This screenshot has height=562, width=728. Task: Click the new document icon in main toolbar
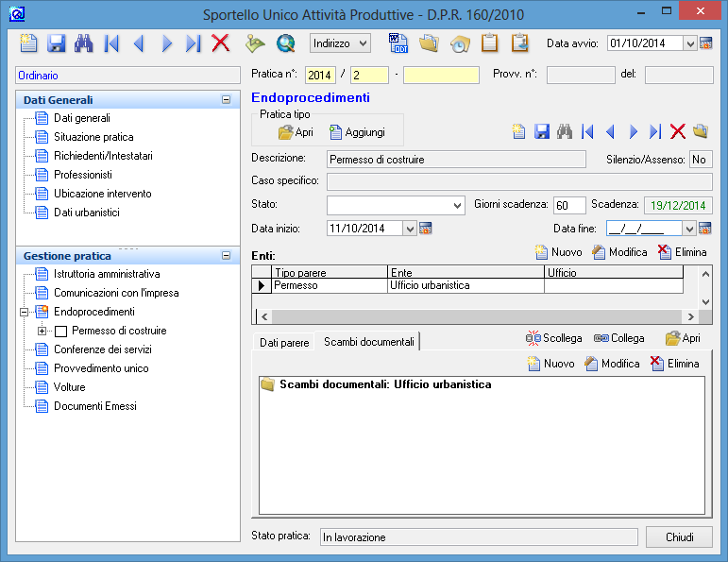(x=28, y=43)
